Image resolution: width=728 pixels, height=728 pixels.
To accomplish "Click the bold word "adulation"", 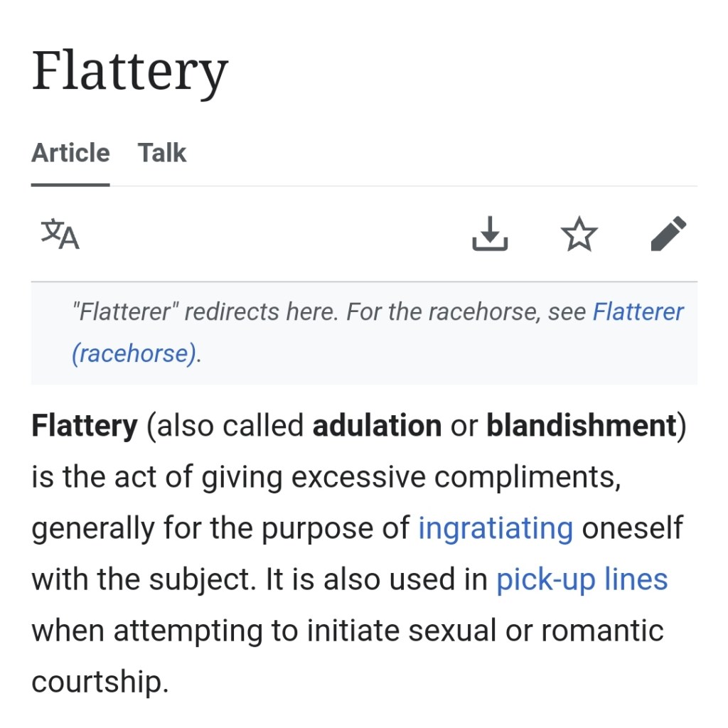I will click(377, 425).
